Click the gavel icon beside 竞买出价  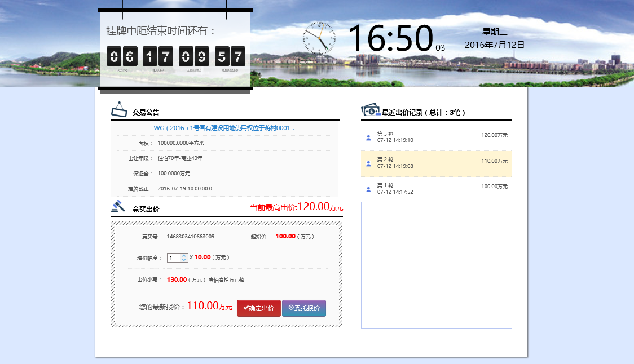(118, 206)
